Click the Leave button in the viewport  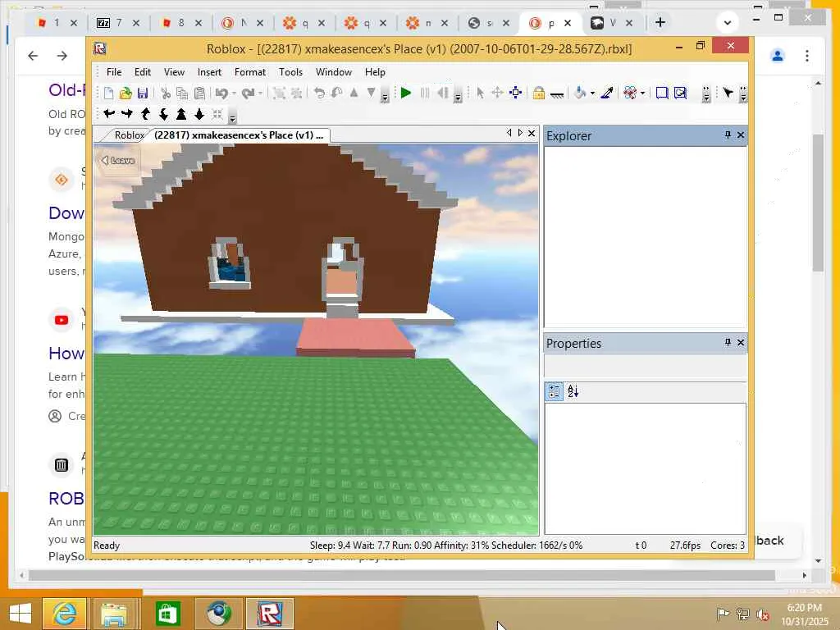(118, 160)
